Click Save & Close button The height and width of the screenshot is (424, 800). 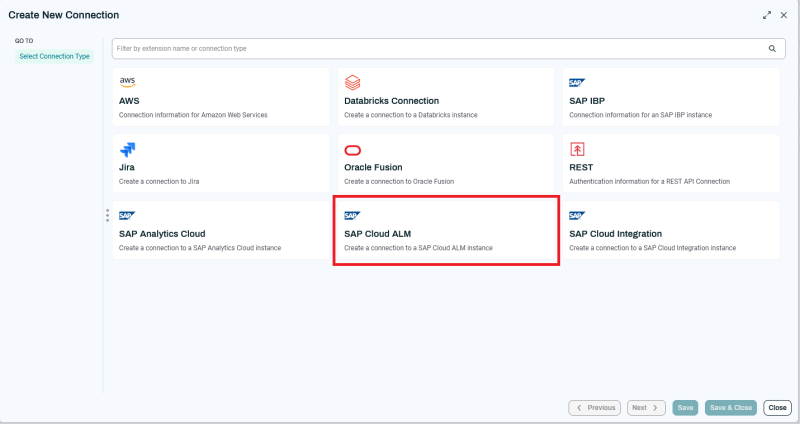[730, 408]
